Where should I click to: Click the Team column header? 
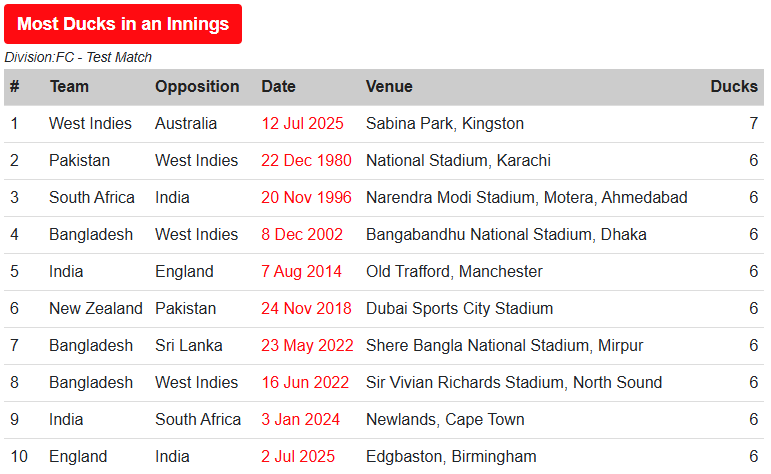click(x=69, y=87)
